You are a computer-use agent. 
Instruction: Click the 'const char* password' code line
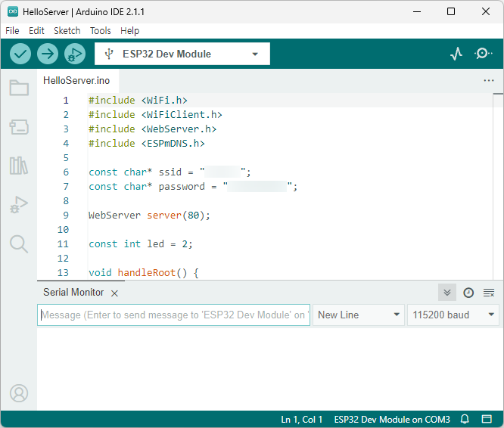193,187
